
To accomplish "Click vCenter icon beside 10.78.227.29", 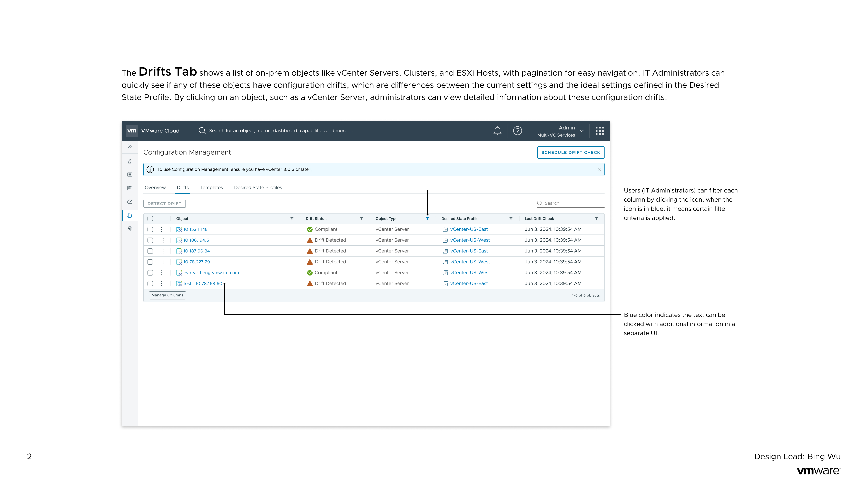I will coord(179,262).
